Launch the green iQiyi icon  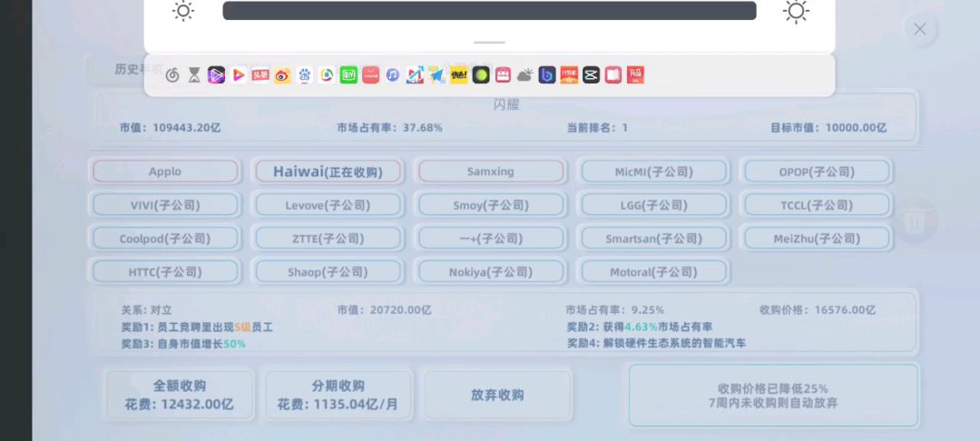pyautogui.click(x=348, y=75)
